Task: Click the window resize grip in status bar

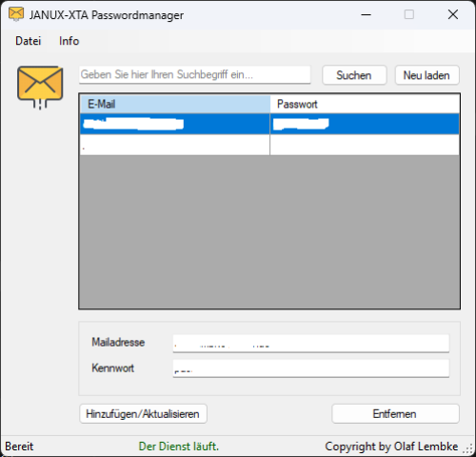Action: pos(468,448)
